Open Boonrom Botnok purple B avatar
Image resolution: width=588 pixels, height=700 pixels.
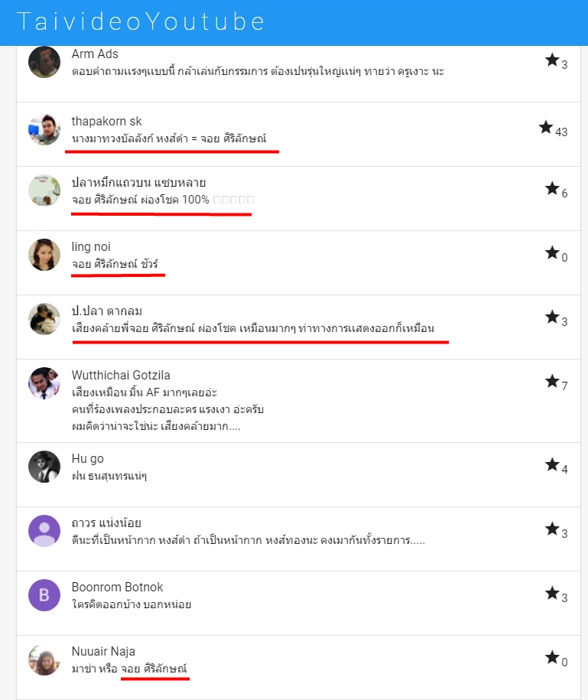click(x=44, y=595)
